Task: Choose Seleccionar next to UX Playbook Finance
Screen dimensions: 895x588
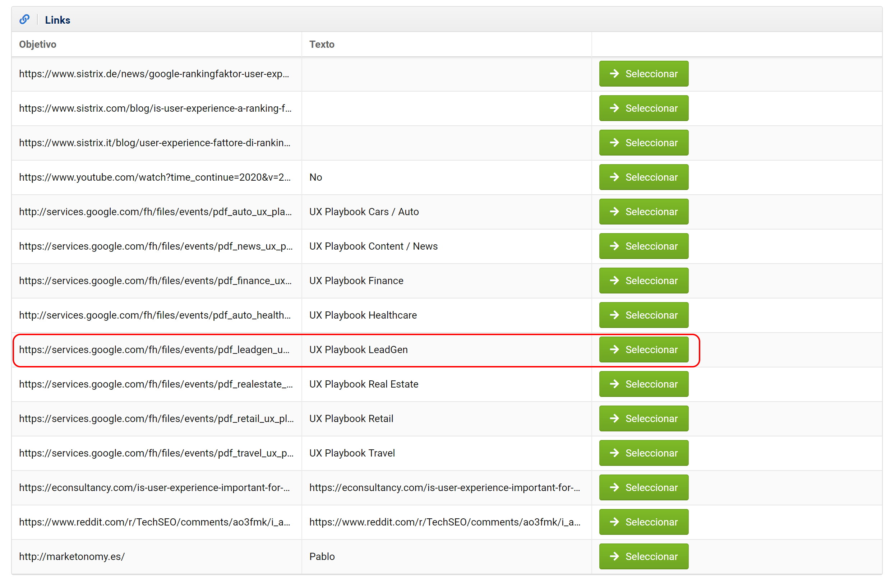Action: point(643,281)
